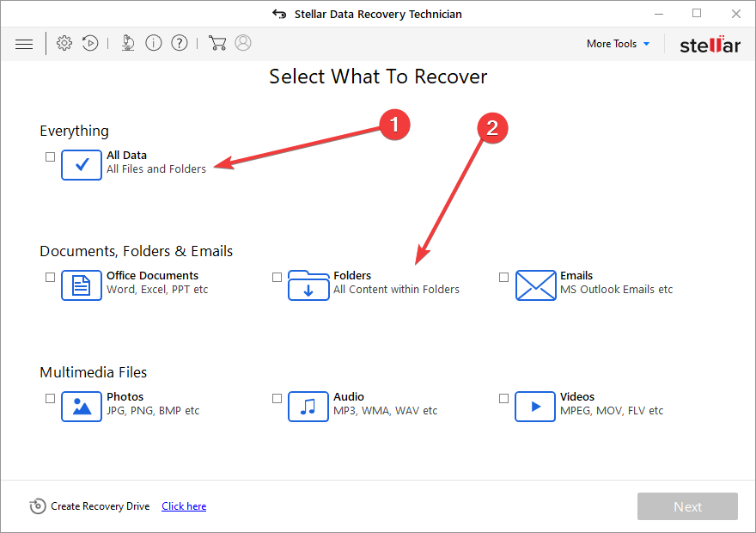Close the Stellar Data Recovery window

pyautogui.click(x=735, y=14)
